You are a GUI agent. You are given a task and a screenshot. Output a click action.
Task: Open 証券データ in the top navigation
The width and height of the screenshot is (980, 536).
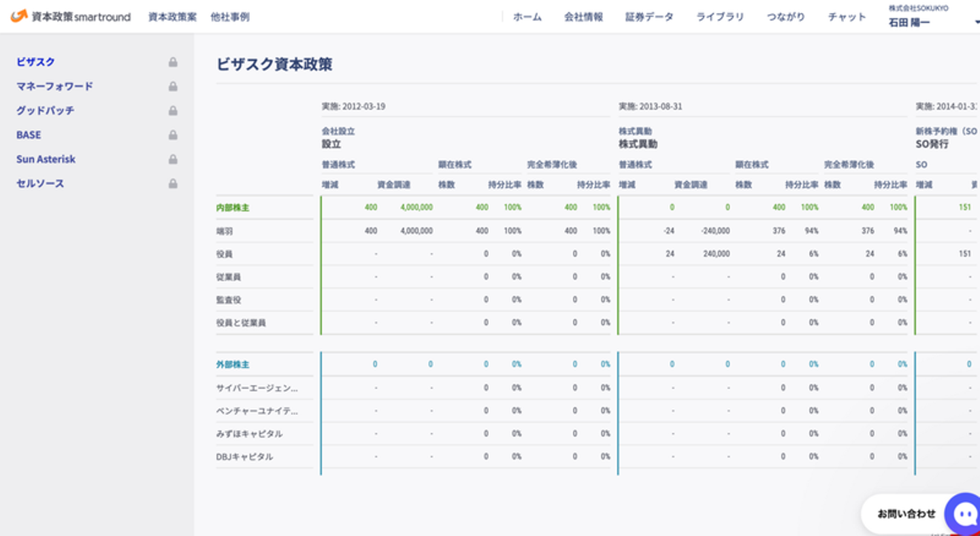[x=649, y=17]
